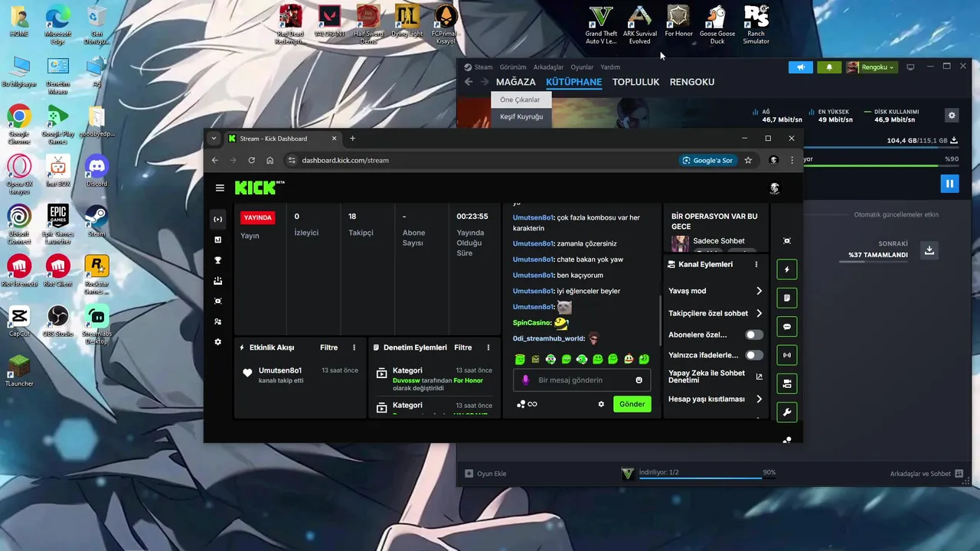Click the green Gönder button
The width and height of the screenshot is (980, 551).
coord(632,404)
